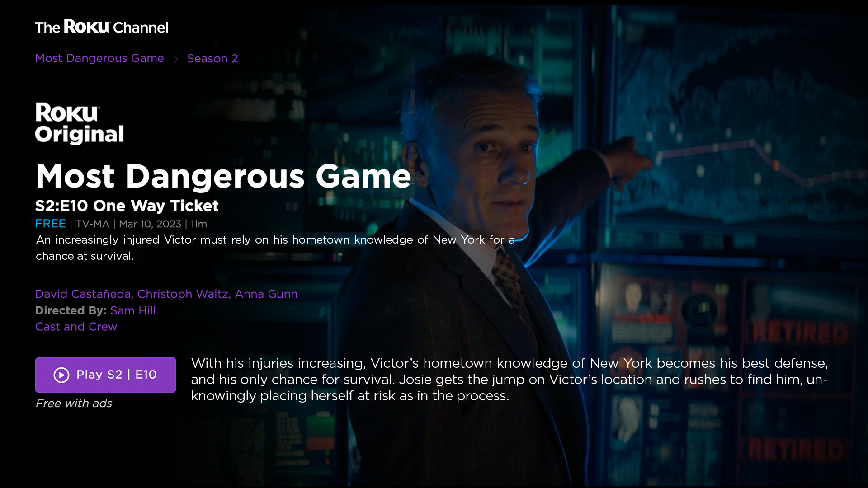The height and width of the screenshot is (488, 868).
Task: Open Most Dangerous Game breadcrumb link
Action: 99,58
